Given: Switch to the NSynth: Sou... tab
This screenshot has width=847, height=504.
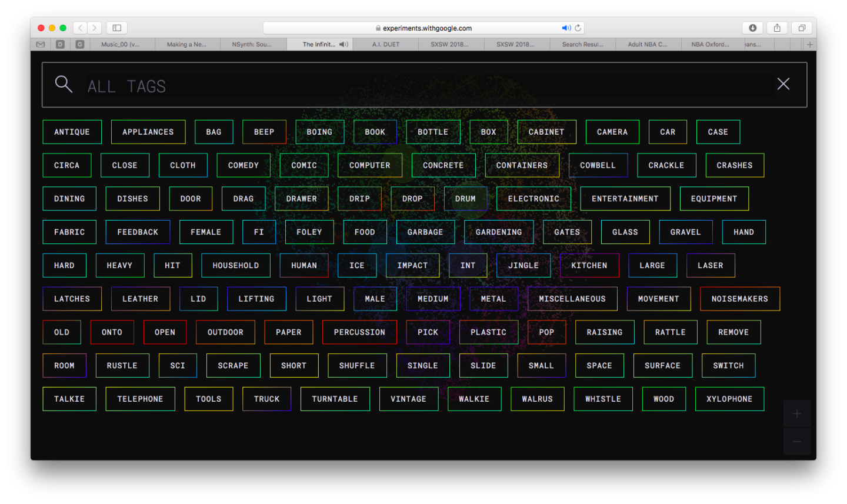Looking at the screenshot, I should point(254,44).
